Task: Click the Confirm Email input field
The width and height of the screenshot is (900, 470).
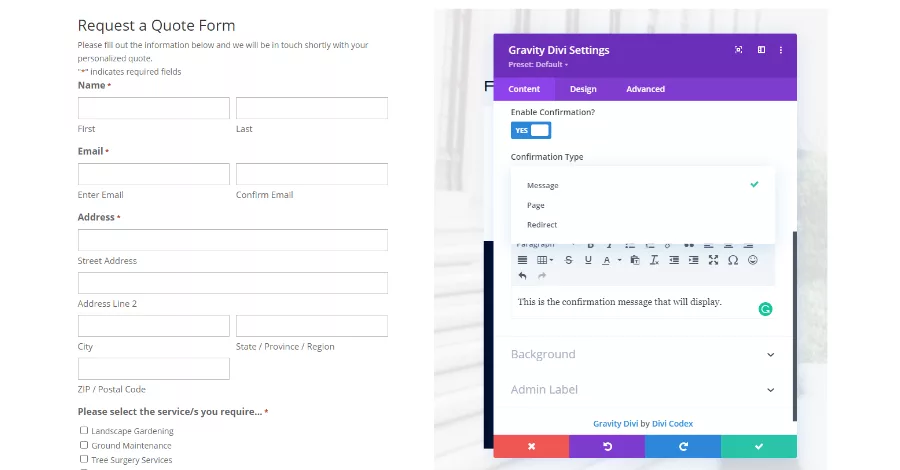Action: (312, 174)
